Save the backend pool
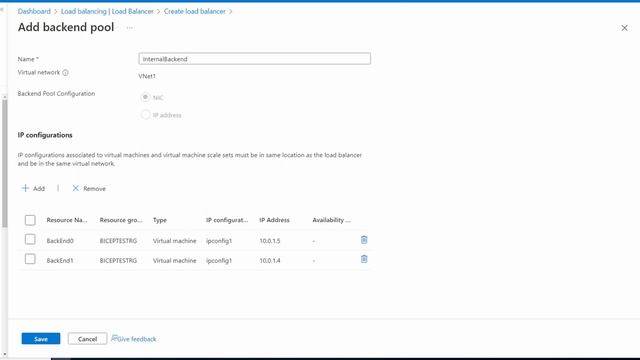The height and width of the screenshot is (360, 640). coord(41,339)
